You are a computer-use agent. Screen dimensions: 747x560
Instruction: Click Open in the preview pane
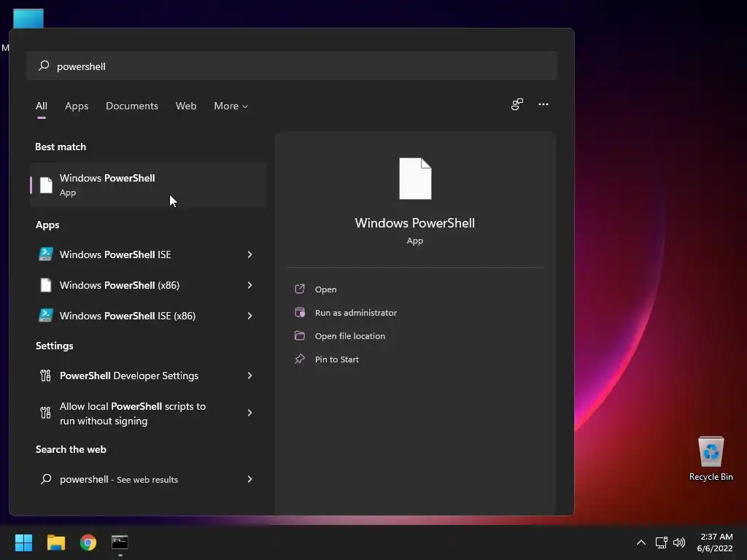coord(326,289)
